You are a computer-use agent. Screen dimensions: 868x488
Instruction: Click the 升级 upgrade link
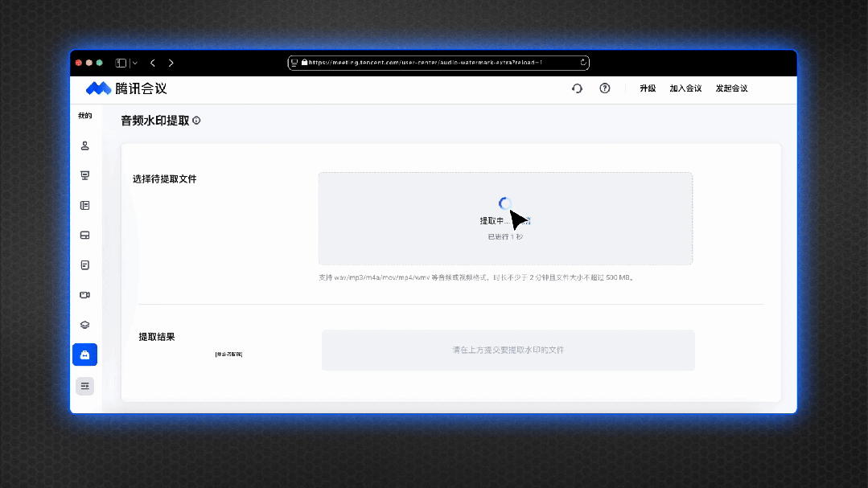tap(648, 88)
